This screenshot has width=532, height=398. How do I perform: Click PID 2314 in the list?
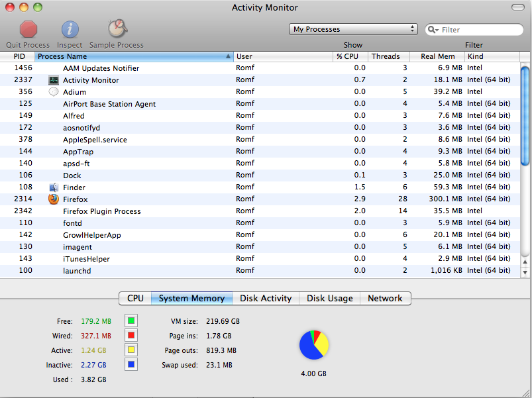tap(23, 199)
